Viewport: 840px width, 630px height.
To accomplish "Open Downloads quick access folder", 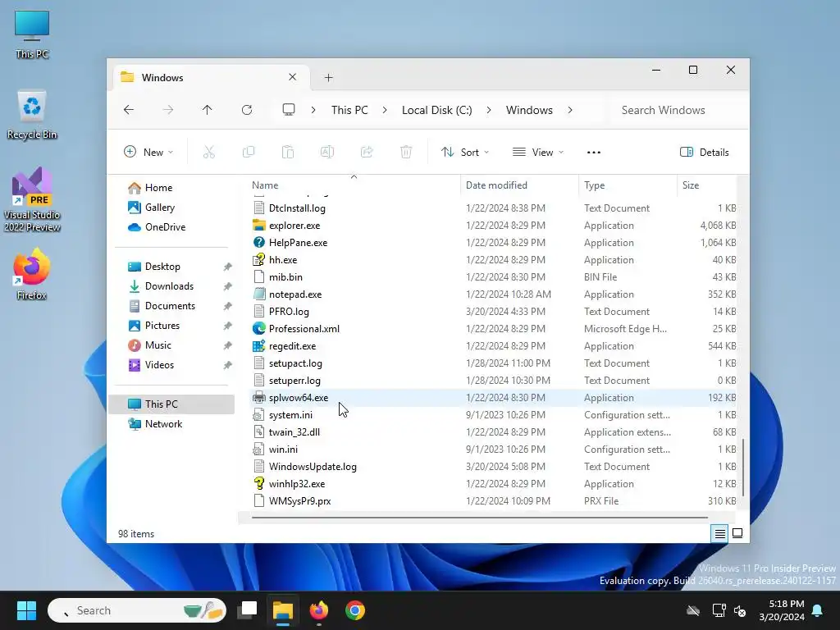I will coord(169,286).
